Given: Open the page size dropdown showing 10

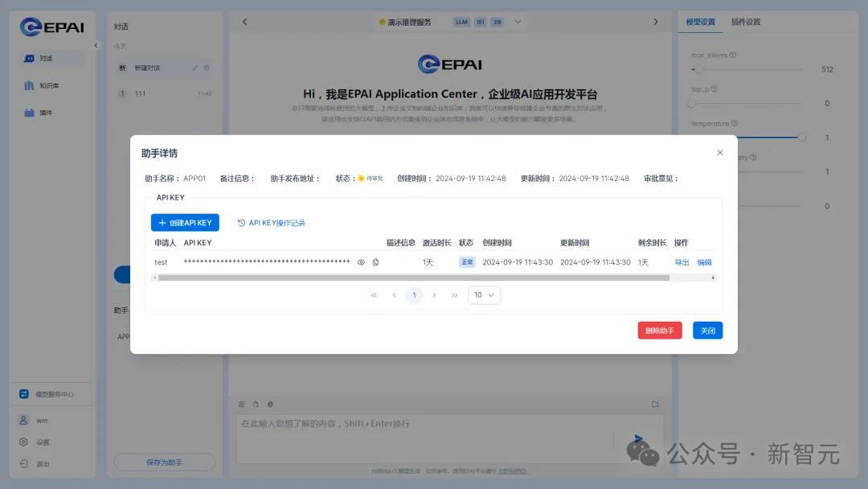Looking at the screenshot, I should click(484, 295).
